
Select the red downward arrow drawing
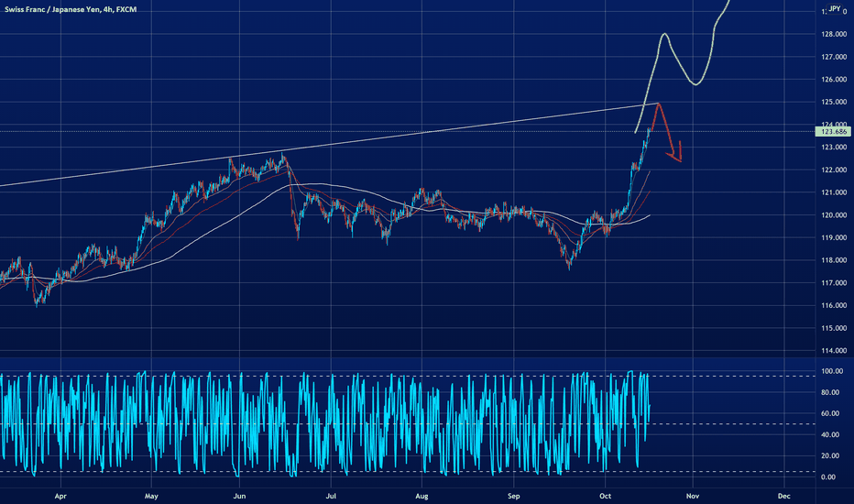(x=669, y=132)
